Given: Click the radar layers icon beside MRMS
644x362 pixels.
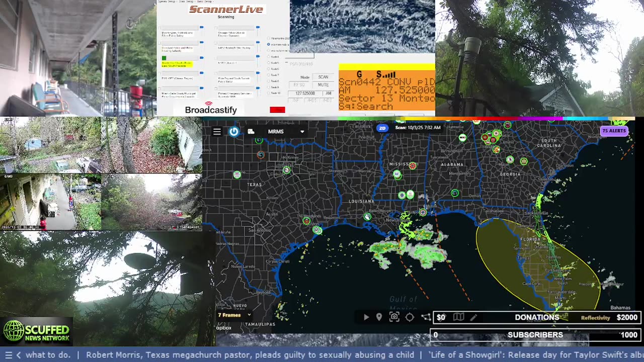Looking at the screenshot, I should tap(251, 132).
